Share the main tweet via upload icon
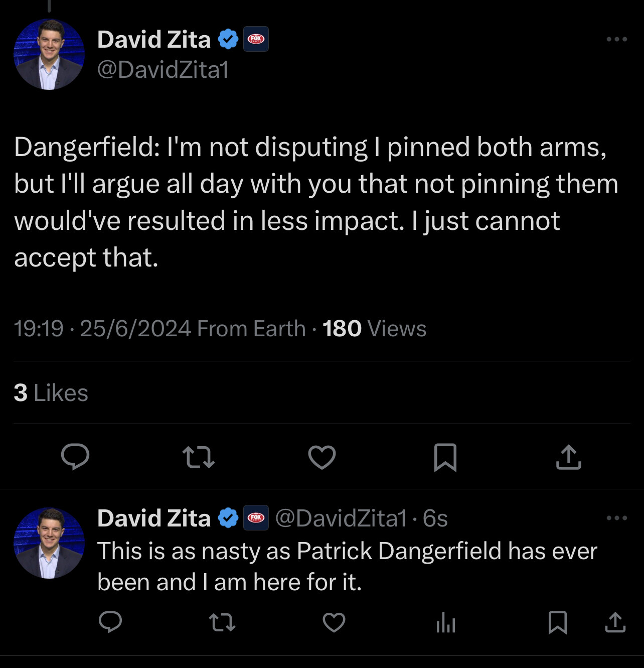This screenshot has width=644, height=668. pos(569,457)
